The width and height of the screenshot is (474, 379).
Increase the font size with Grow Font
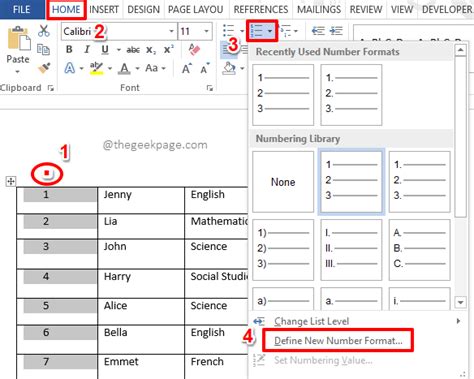tap(186, 68)
